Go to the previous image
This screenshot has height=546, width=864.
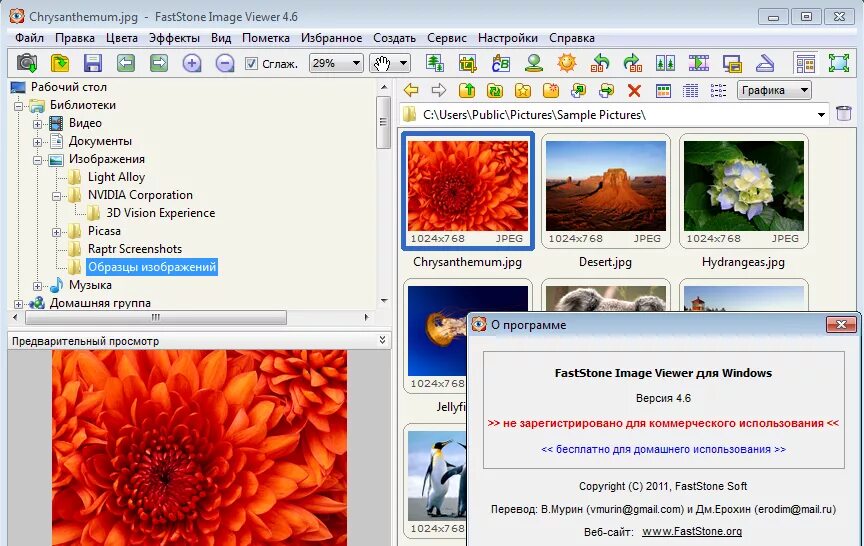[126, 63]
